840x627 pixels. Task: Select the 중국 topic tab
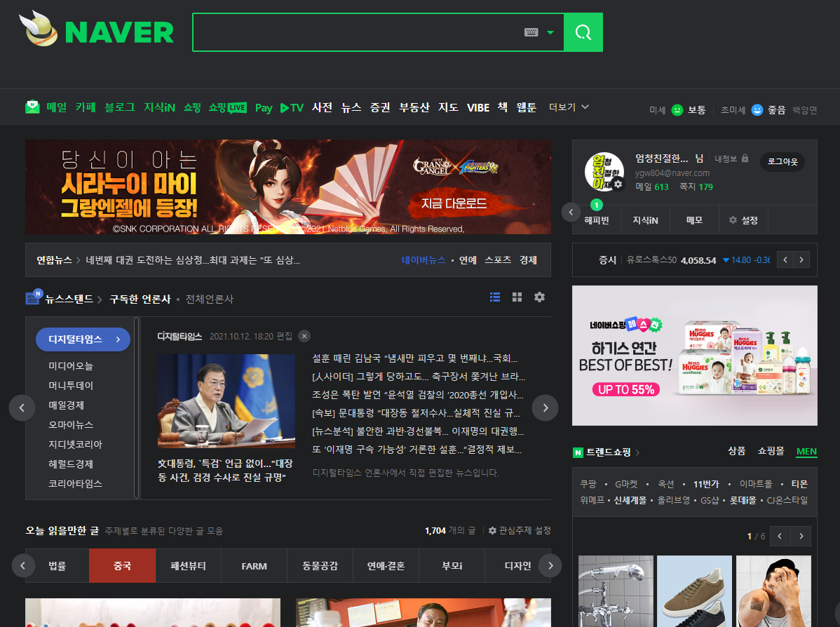coord(122,566)
